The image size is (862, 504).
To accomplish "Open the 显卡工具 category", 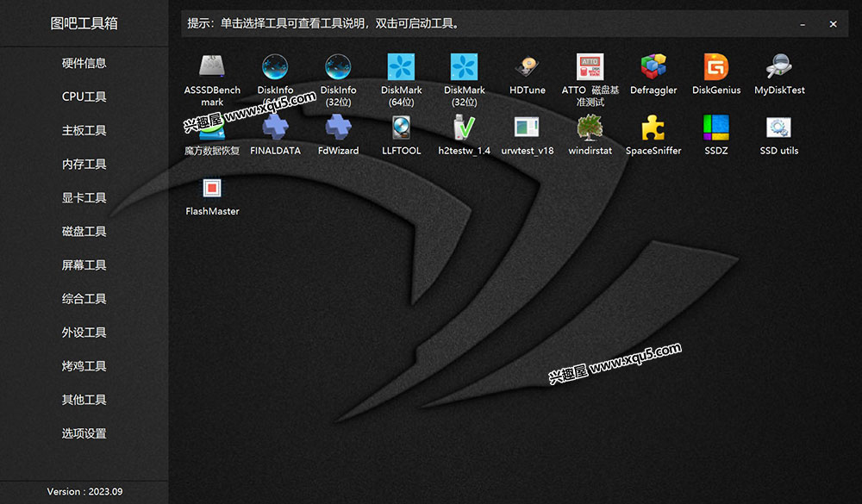I will [84, 198].
